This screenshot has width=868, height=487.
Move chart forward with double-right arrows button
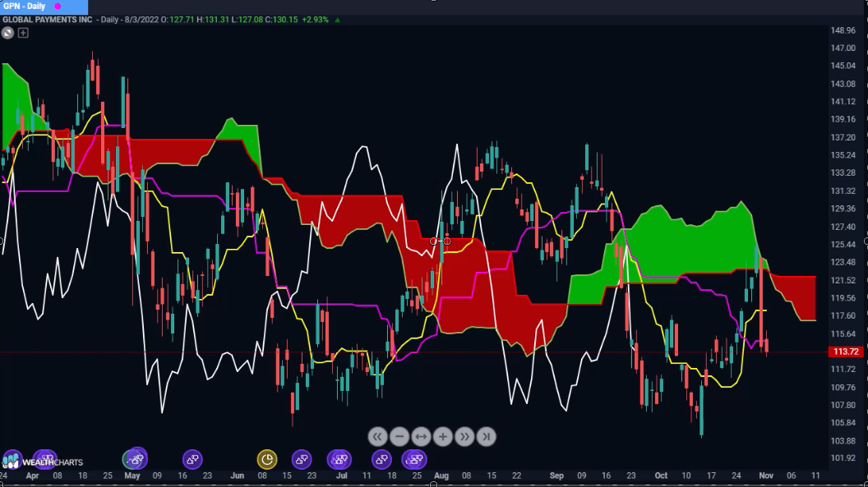(464, 437)
